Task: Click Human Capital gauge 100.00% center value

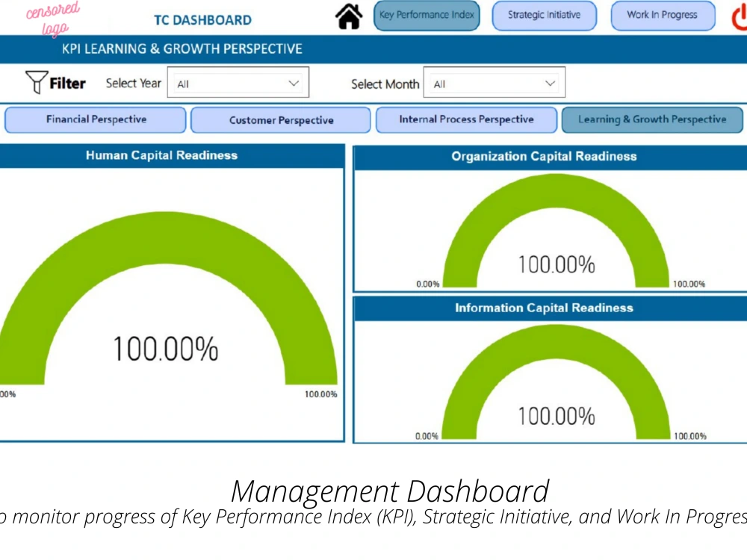Action: coord(165,349)
